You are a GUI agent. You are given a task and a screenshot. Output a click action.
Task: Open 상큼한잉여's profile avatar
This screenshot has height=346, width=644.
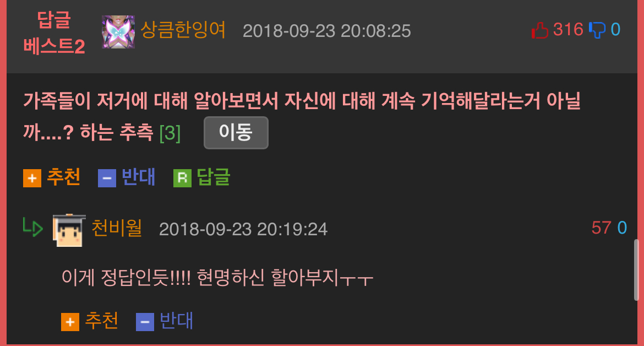118,31
